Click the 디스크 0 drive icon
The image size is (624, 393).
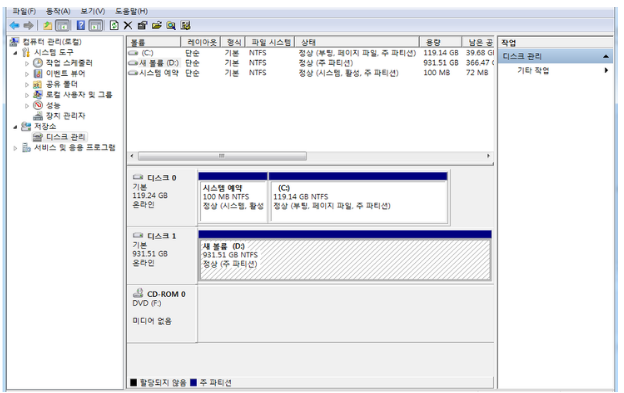pos(138,177)
